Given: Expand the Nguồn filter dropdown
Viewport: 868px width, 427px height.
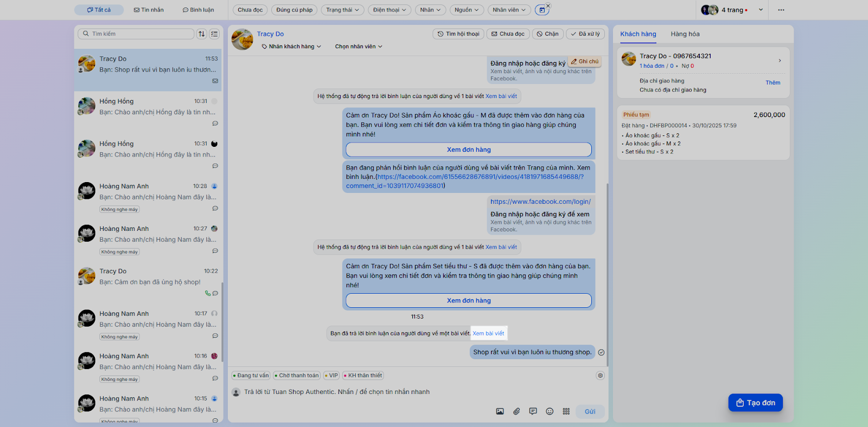Looking at the screenshot, I should coord(467,10).
